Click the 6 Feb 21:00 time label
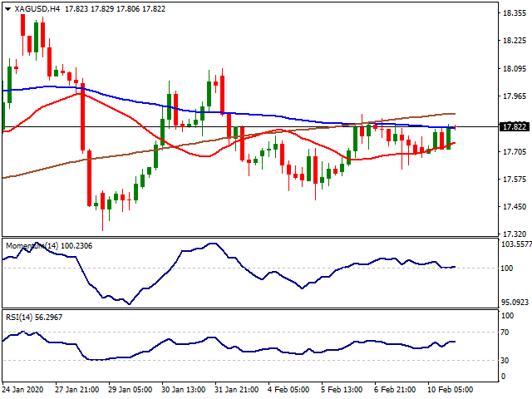Viewport: 532px width, 399px height. (x=395, y=390)
